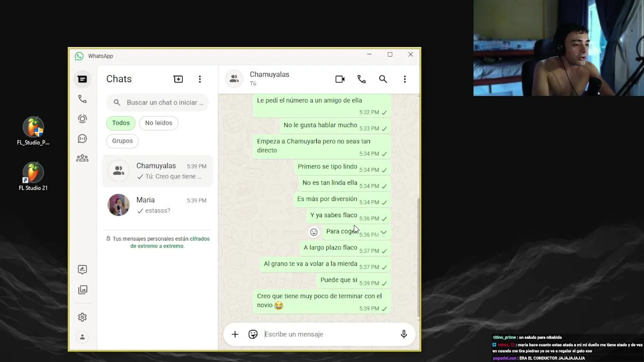Click the webcam overlay of the streamer

558,48
